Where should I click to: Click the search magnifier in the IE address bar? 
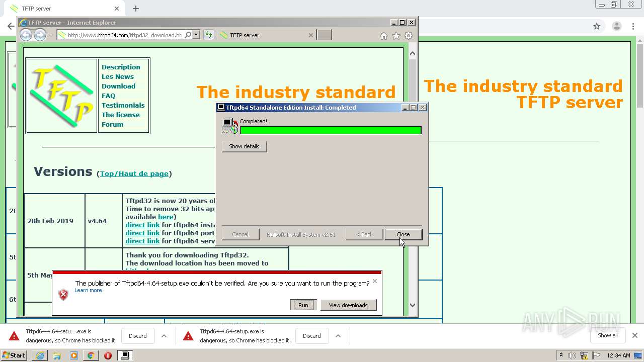tap(188, 35)
